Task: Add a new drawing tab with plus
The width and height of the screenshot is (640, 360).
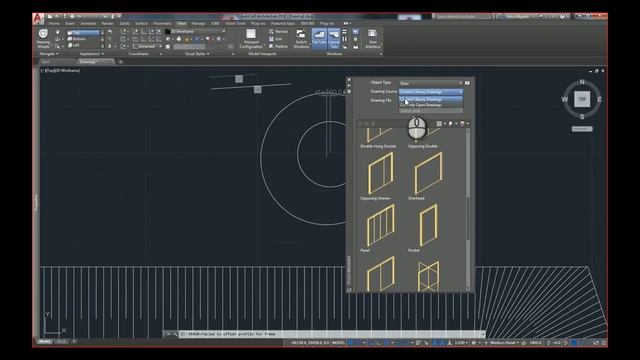Action: point(120,62)
